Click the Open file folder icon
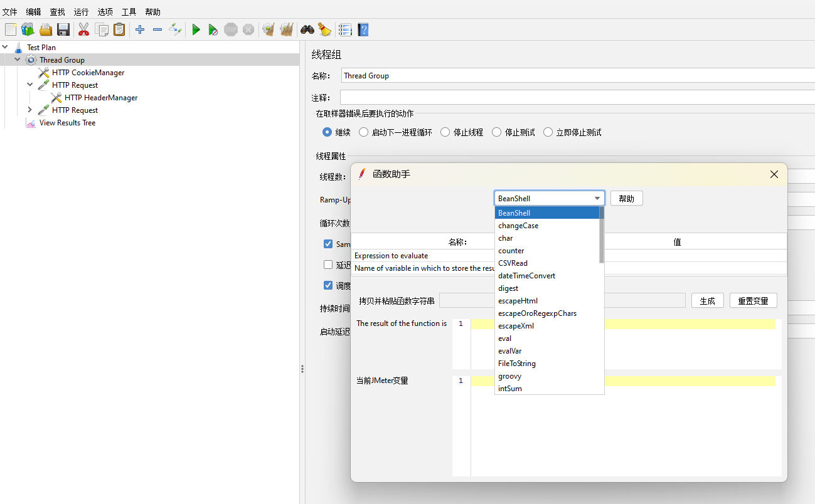The width and height of the screenshot is (815, 504). tap(46, 29)
